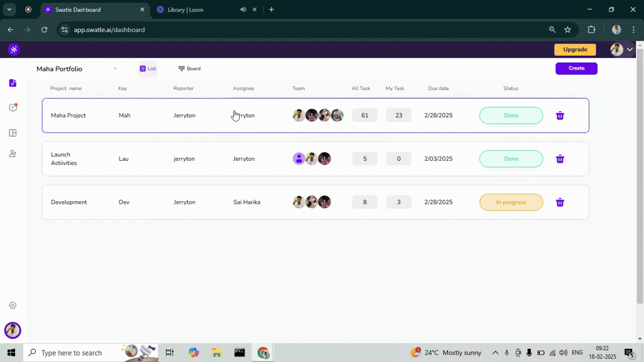The image size is (644, 362).
Task: Click the first team avatar in Maha Project
Action: [x=299, y=116]
